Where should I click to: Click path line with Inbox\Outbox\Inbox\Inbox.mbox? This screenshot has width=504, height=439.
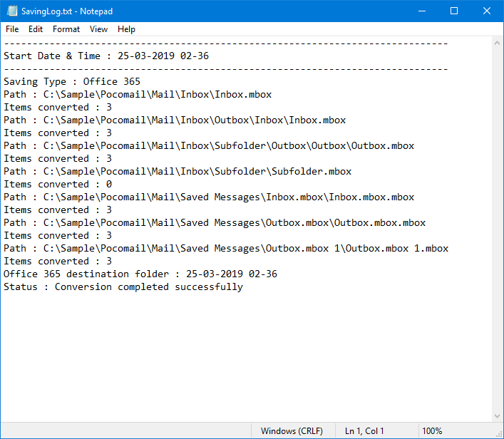(x=175, y=120)
